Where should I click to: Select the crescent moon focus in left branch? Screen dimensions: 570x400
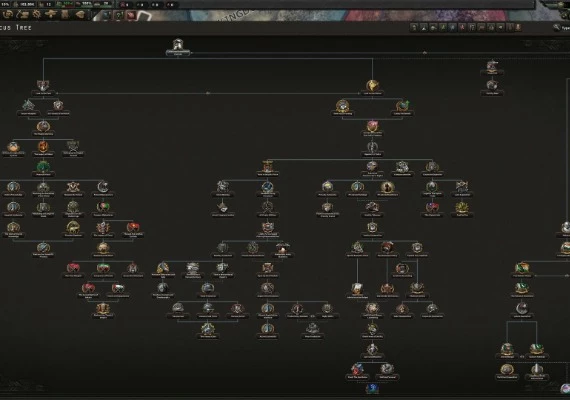coord(103,187)
